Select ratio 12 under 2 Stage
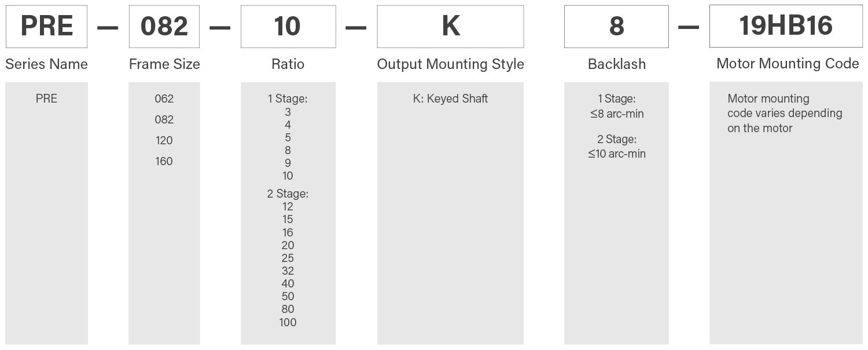The width and height of the screenshot is (868, 350). [288, 206]
